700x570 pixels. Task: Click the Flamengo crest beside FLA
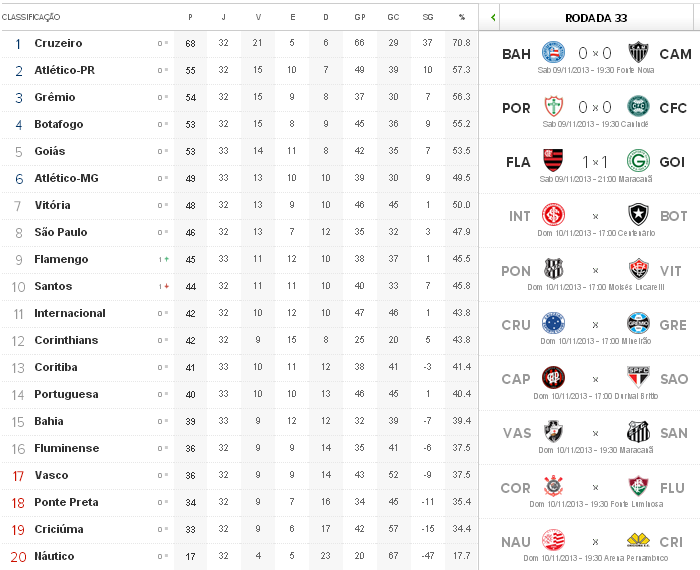click(x=552, y=160)
